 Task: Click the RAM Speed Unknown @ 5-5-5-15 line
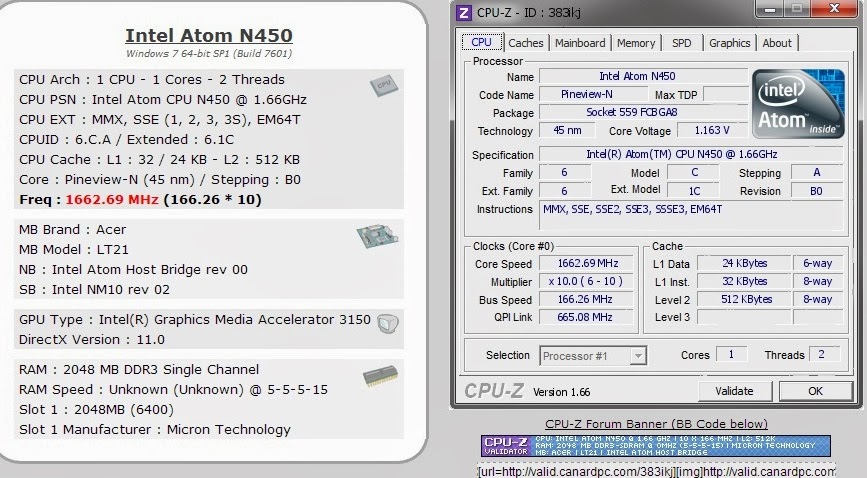pyautogui.click(x=173, y=389)
